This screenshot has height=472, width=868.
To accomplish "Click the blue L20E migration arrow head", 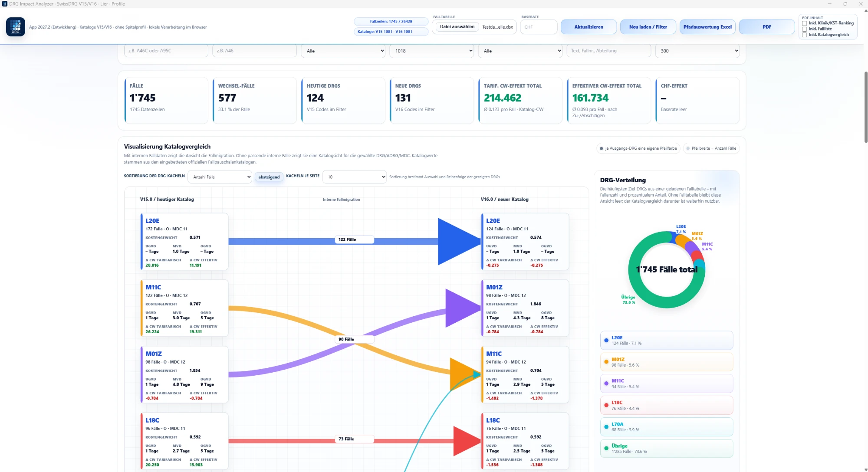I will [x=459, y=242].
